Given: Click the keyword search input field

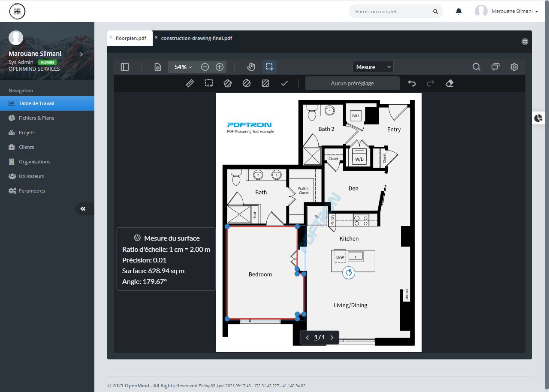Looking at the screenshot, I should coord(392,12).
